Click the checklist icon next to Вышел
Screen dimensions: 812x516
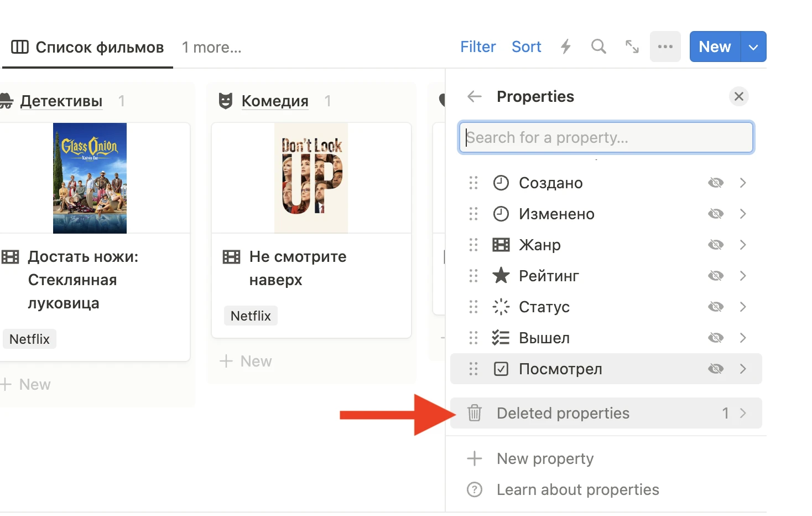[501, 338]
